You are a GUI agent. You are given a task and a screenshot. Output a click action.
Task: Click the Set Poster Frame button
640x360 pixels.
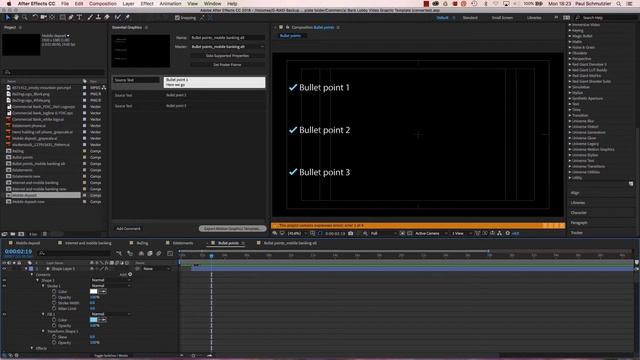(x=227, y=64)
